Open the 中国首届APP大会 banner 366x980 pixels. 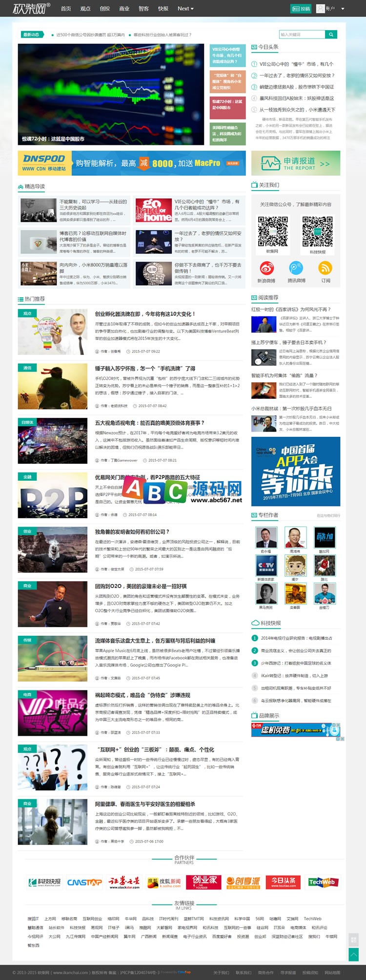point(296,471)
